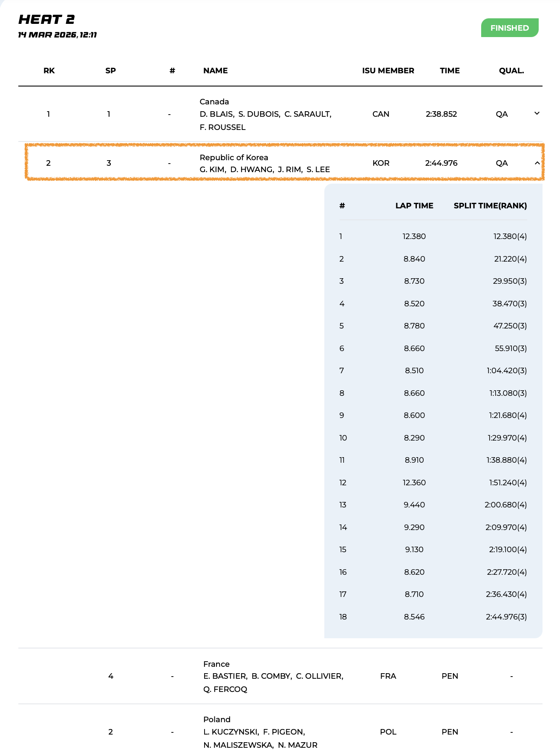Screen dimensions: 560x755
Task: Click the LAP TIME column header
Action: pos(414,206)
